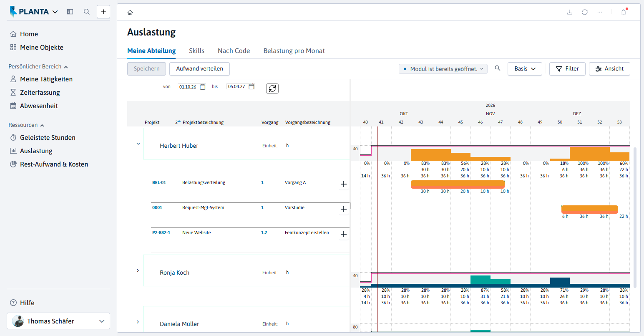
Task: Open the Basis dropdown
Action: pyautogui.click(x=525, y=69)
